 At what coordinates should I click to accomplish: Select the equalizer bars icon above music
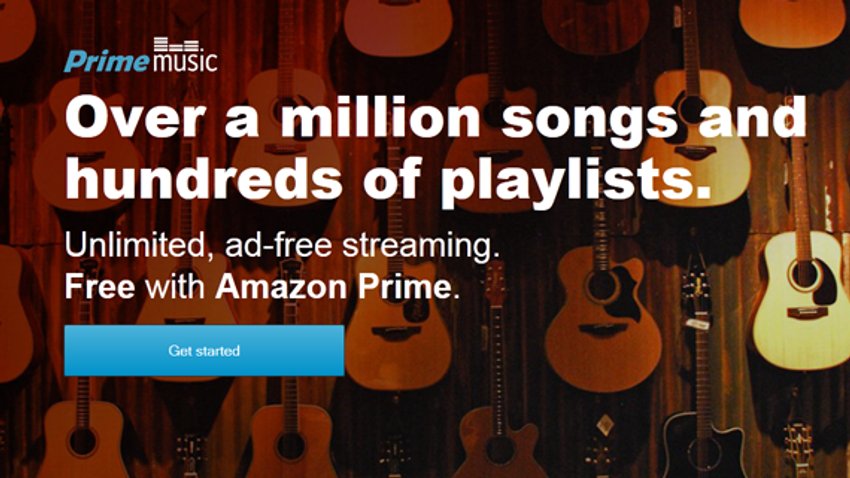[177, 45]
